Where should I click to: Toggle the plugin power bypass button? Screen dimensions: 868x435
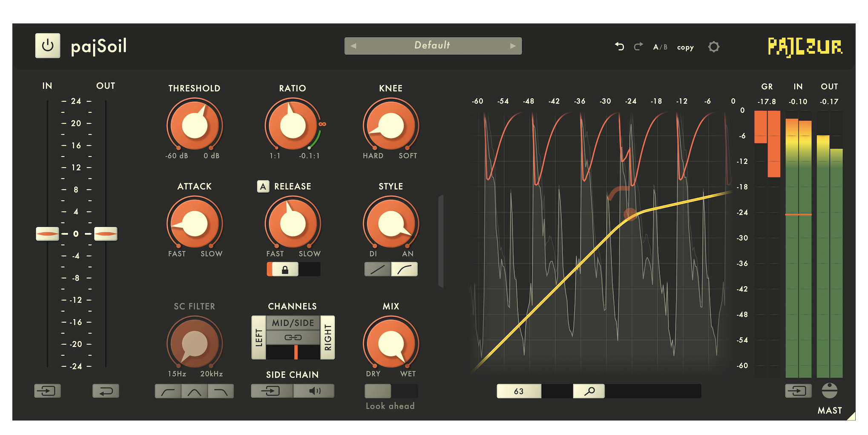coord(47,46)
